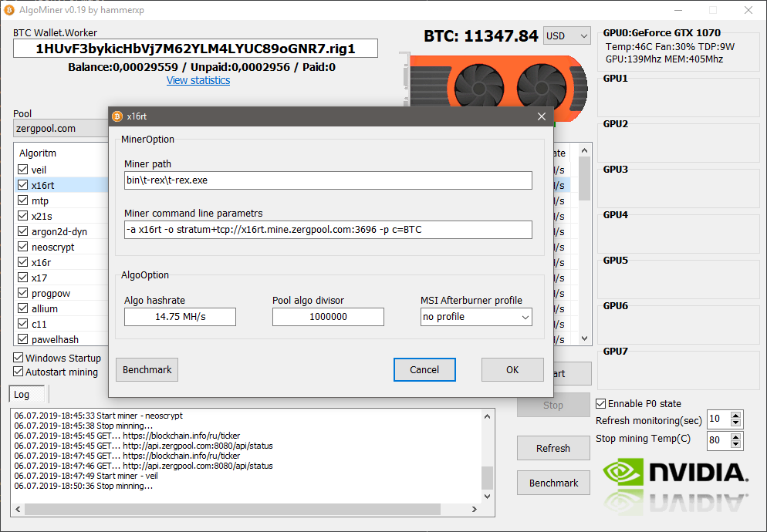This screenshot has height=532, width=767.
Task: Close the x16rt dialog
Action: pos(542,116)
